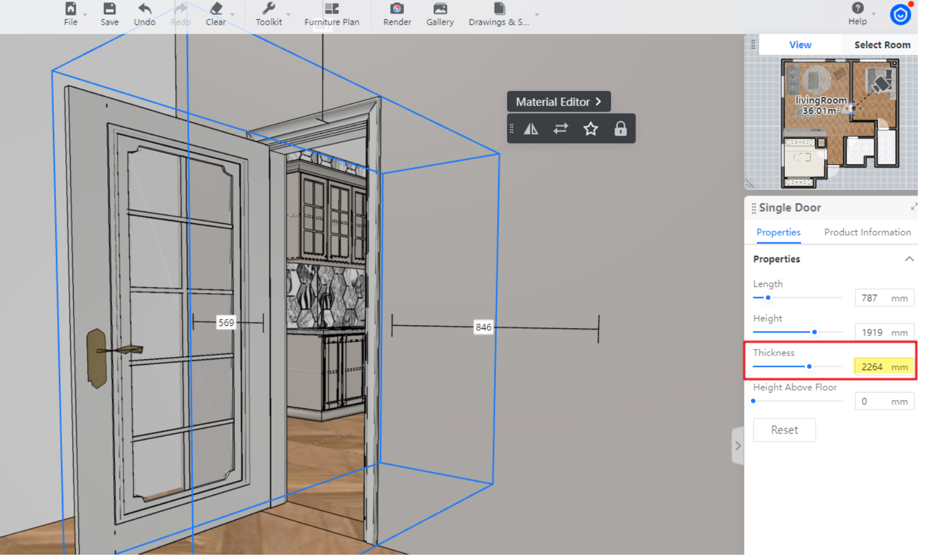952x560 pixels.
Task: Reset the door properties
Action: (x=784, y=430)
